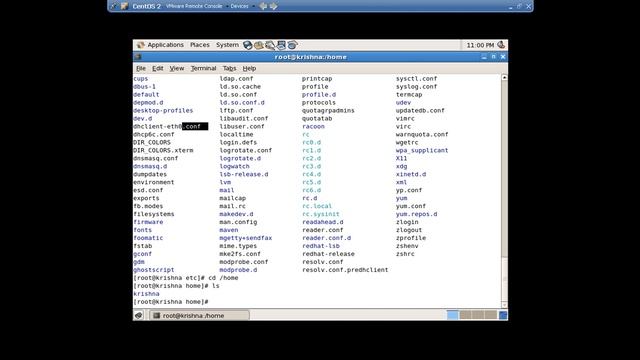
Task: Close the VMware Remote Console
Action: (528, 7)
